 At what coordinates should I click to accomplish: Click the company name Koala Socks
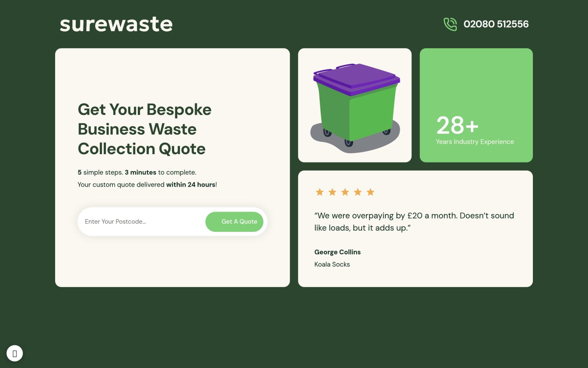pyautogui.click(x=332, y=264)
